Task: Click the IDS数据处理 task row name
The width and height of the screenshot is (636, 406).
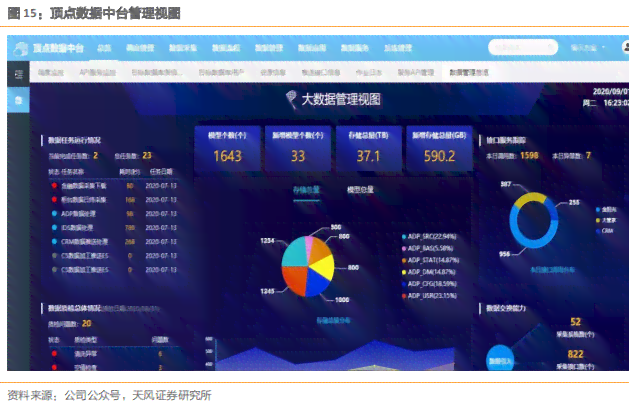Action: tap(77, 228)
